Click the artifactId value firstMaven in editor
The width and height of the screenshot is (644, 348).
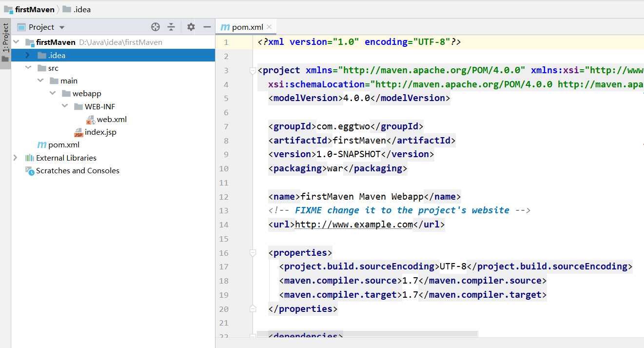359,141
